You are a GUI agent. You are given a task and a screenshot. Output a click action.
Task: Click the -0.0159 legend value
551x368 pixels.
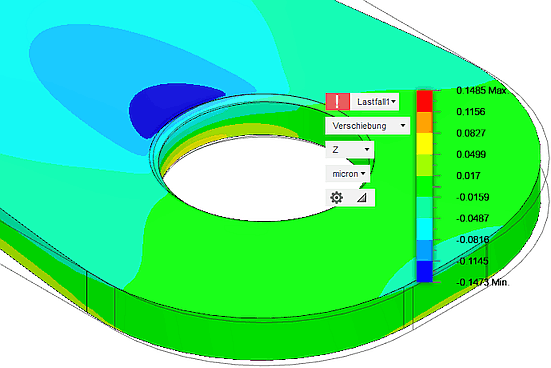click(x=473, y=197)
